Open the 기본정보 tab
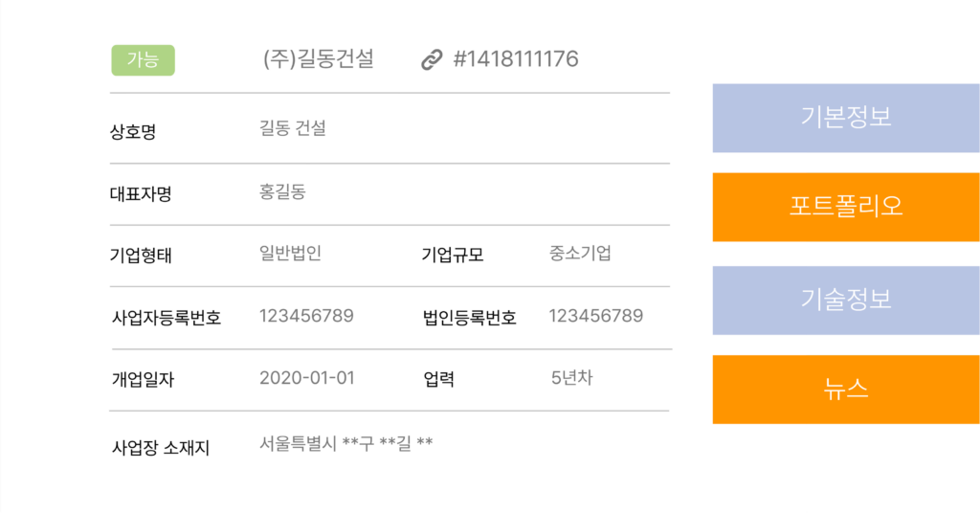The height and width of the screenshot is (513, 980). 845,118
